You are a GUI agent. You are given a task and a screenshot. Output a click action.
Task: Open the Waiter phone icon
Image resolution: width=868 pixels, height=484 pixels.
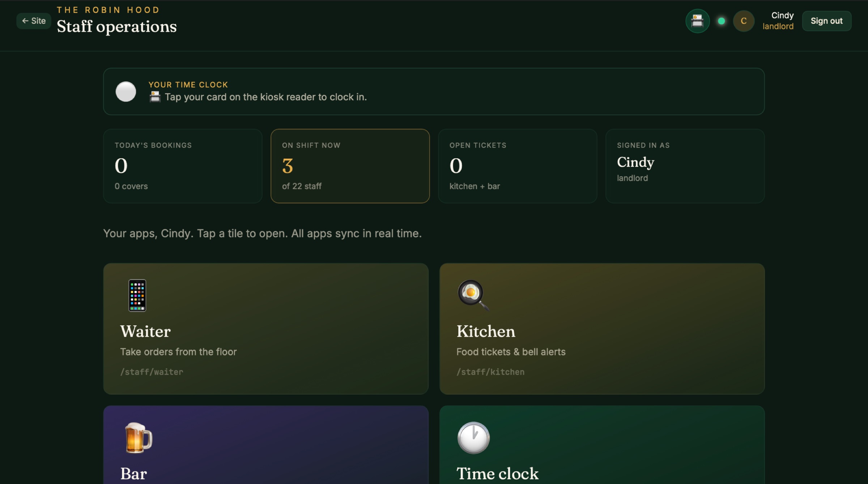137,295
